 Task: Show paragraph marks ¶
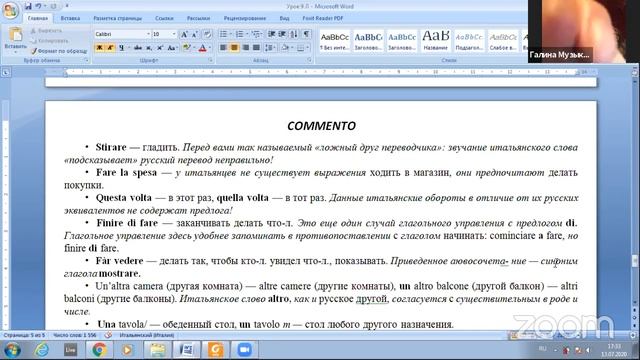pyautogui.click(x=306, y=34)
